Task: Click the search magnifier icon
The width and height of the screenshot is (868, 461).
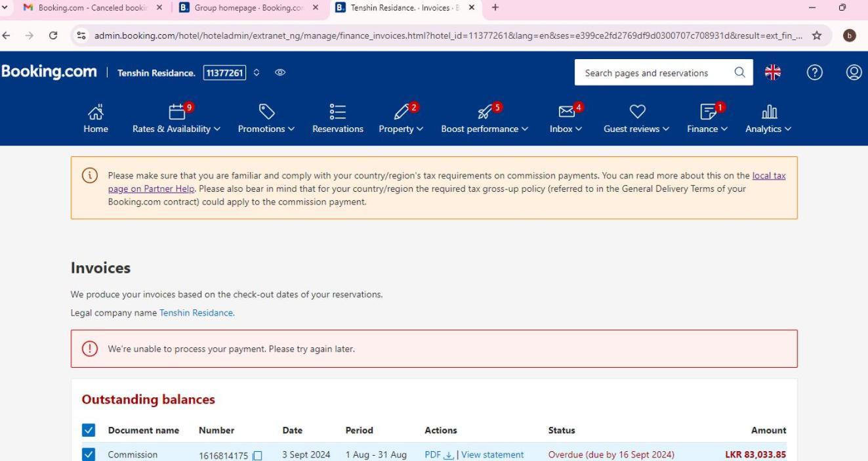Action: tap(739, 73)
